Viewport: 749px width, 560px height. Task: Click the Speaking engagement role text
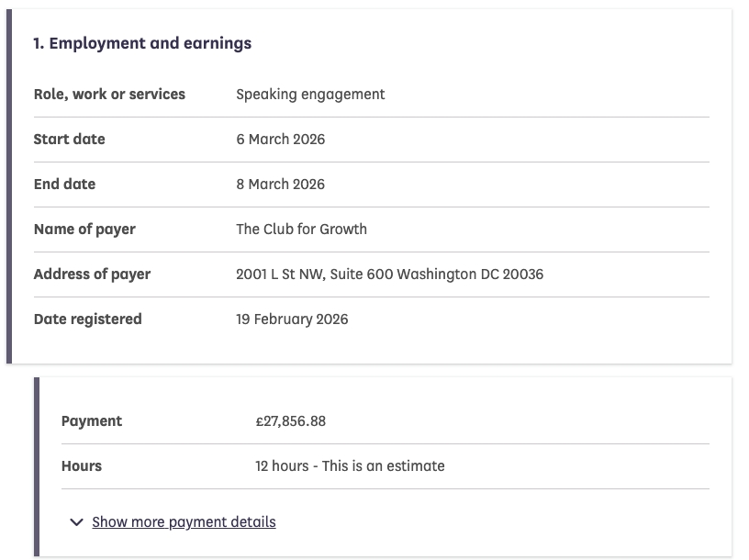coord(310,94)
